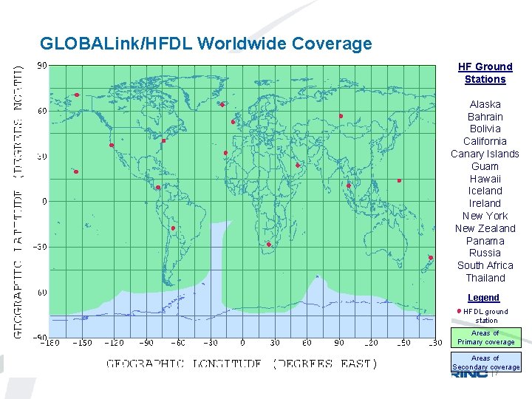Click the -150 longitude tick label
Viewport: 532px width, 399px height.
tap(83, 343)
